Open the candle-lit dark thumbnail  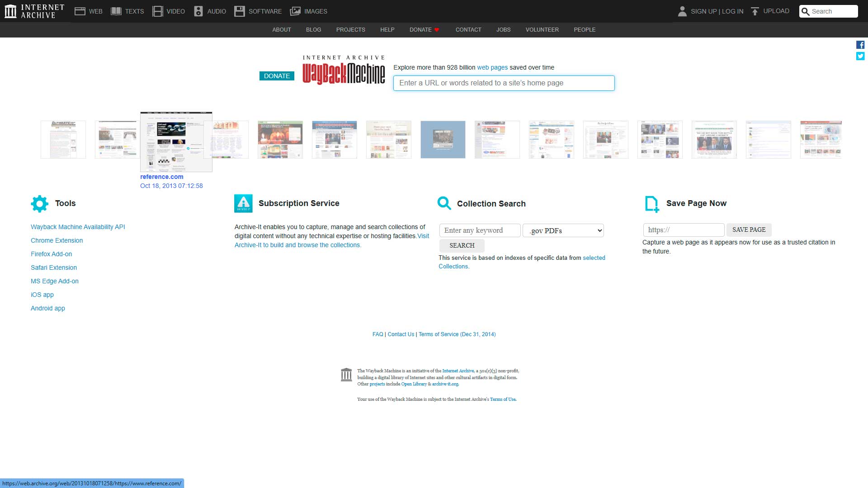[280, 140]
